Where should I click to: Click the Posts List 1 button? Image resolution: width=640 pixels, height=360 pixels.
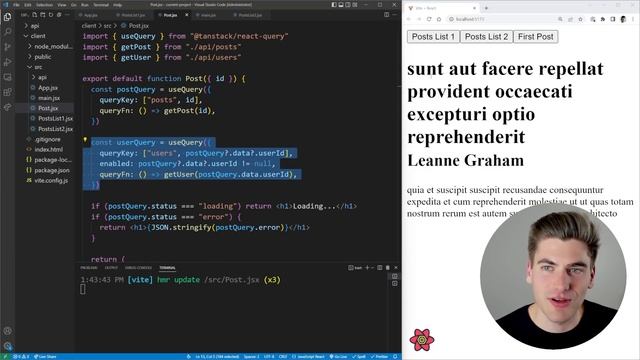(x=433, y=37)
